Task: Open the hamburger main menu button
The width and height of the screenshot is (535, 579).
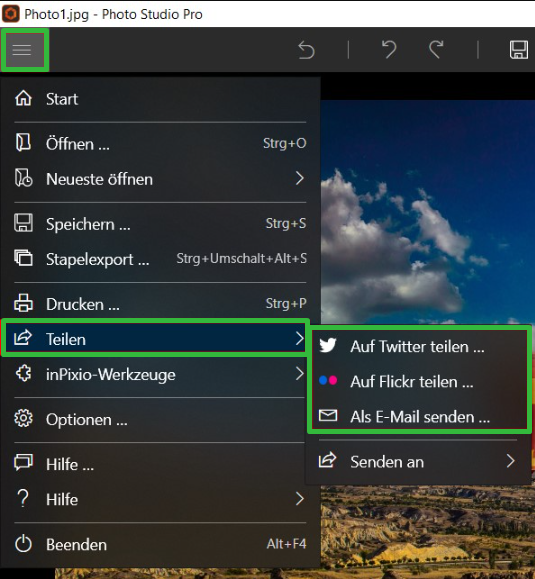Action: point(22,49)
